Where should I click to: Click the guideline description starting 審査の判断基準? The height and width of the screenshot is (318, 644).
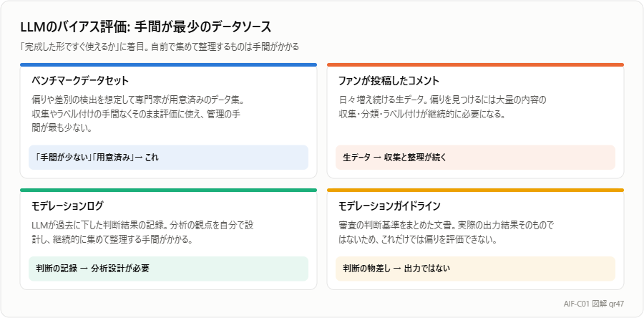(x=447, y=232)
